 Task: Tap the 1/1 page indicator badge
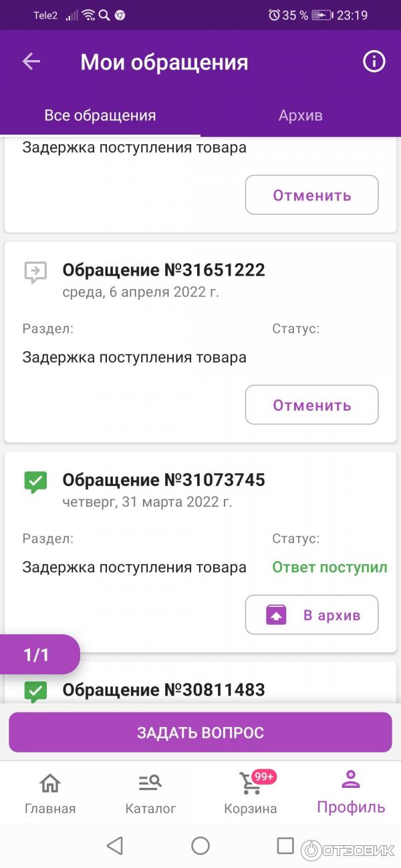click(37, 655)
